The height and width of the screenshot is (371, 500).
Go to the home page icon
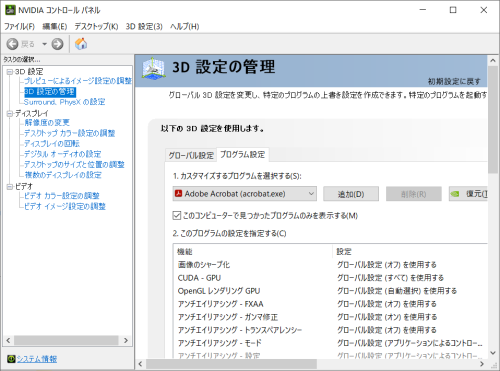81,44
